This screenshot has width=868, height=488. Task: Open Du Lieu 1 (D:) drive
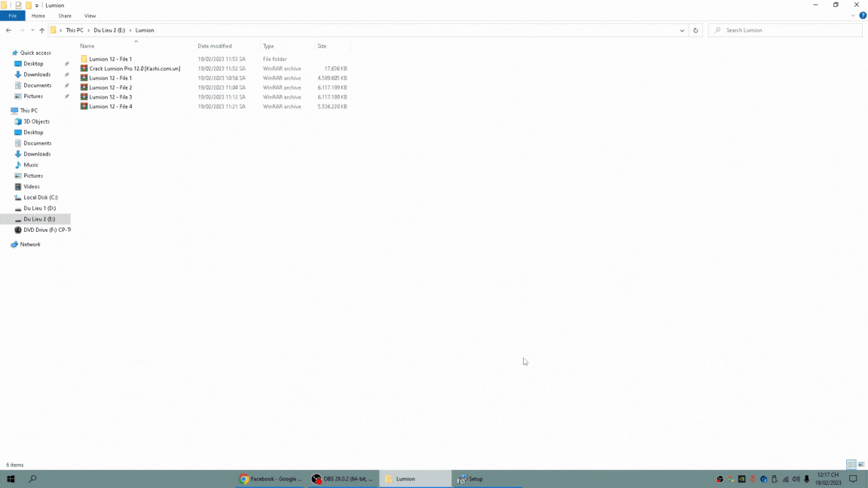point(39,208)
